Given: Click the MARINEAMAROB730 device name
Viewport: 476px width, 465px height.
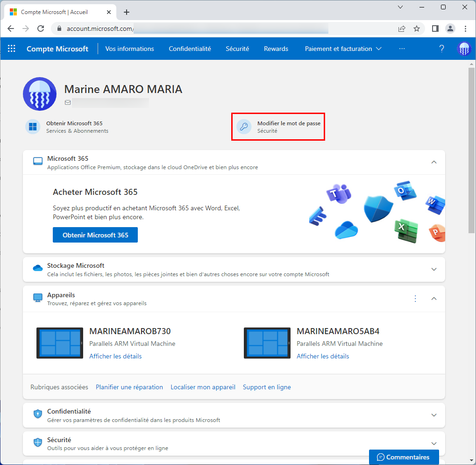Looking at the screenshot, I should tap(130, 331).
